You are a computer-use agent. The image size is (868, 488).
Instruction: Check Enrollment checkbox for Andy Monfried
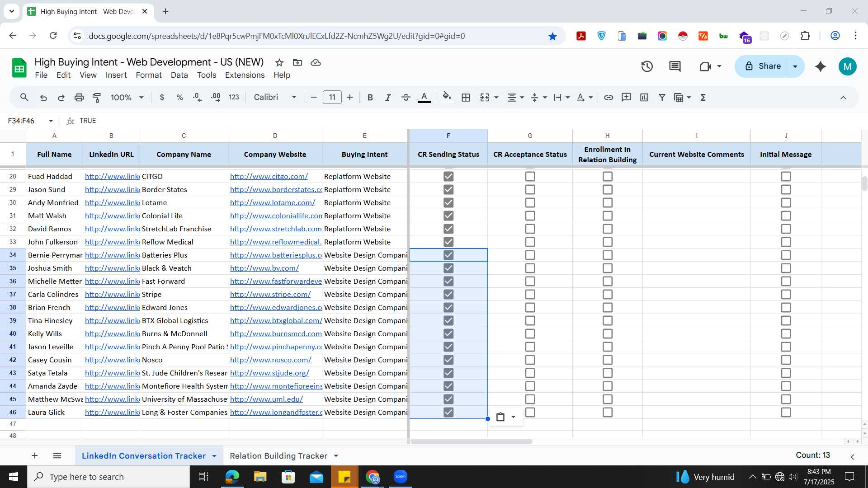(x=608, y=203)
